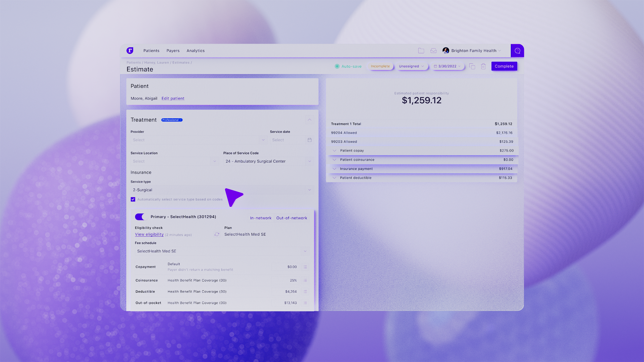Open the Service type dropdown

click(222, 190)
